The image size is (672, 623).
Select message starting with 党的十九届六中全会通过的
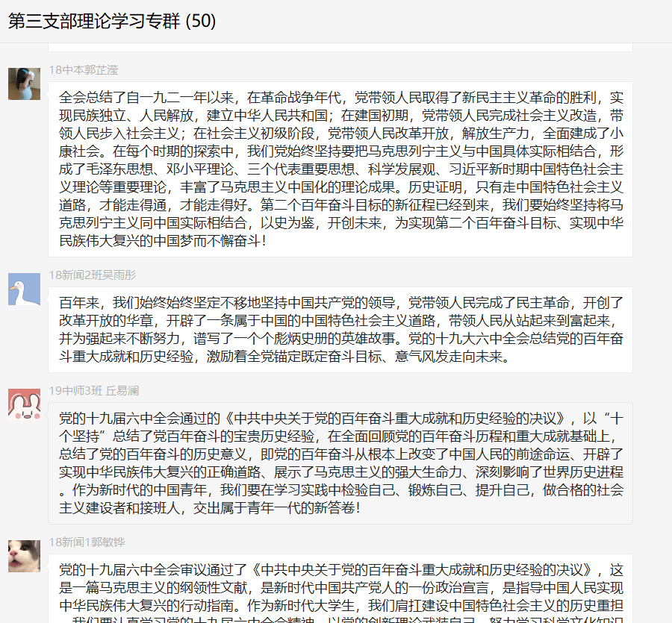pos(340,463)
